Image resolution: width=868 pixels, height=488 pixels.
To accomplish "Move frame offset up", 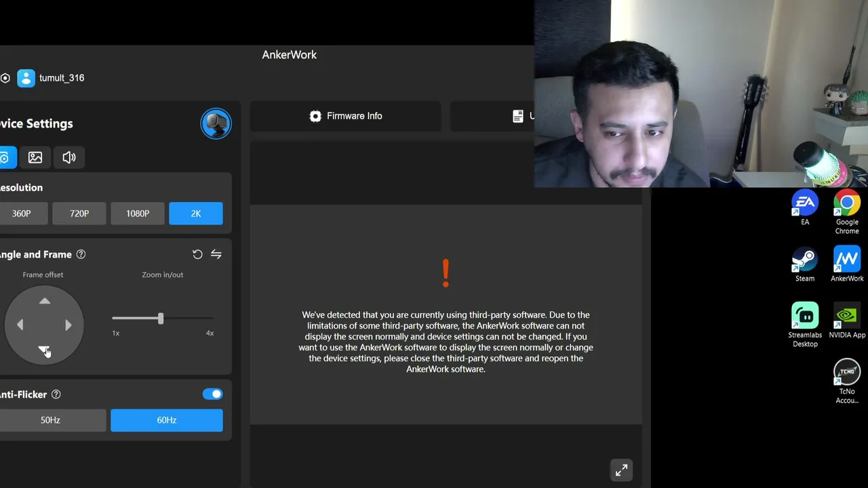I will (45, 301).
